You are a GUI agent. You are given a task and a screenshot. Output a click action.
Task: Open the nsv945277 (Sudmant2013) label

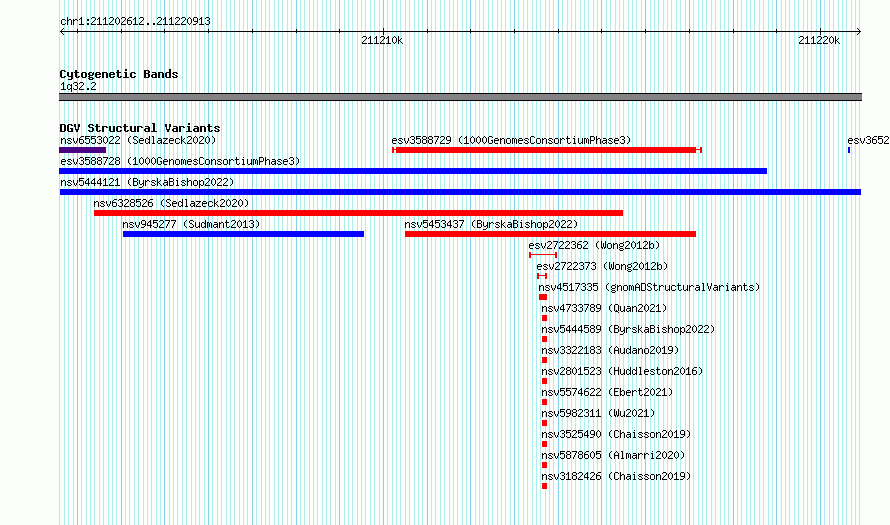click(191, 224)
